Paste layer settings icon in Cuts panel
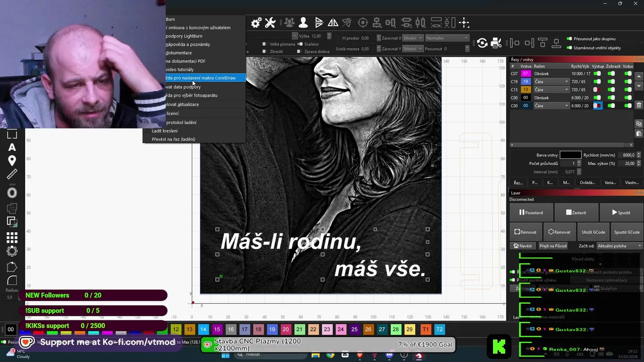The image size is (644, 362). click(639, 134)
